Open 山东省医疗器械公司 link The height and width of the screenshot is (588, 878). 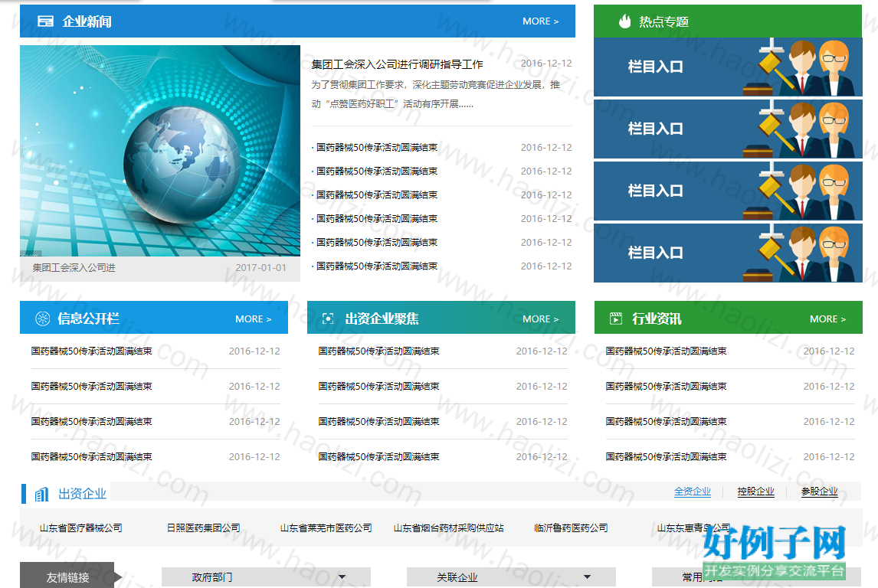coord(80,528)
